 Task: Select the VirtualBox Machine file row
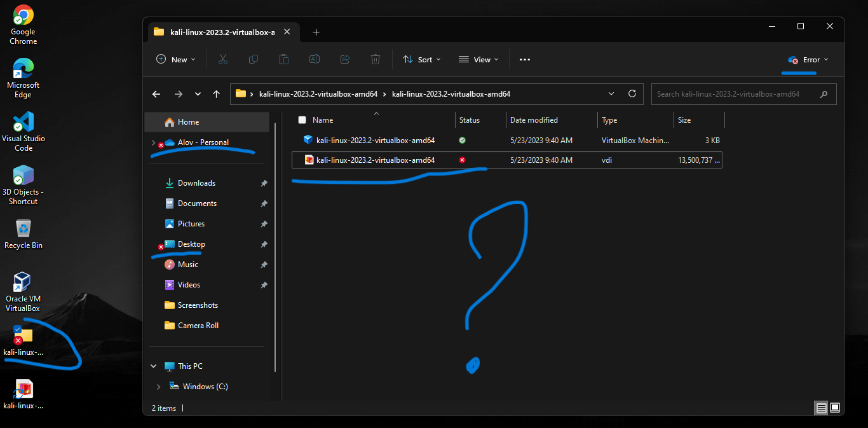click(507, 141)
